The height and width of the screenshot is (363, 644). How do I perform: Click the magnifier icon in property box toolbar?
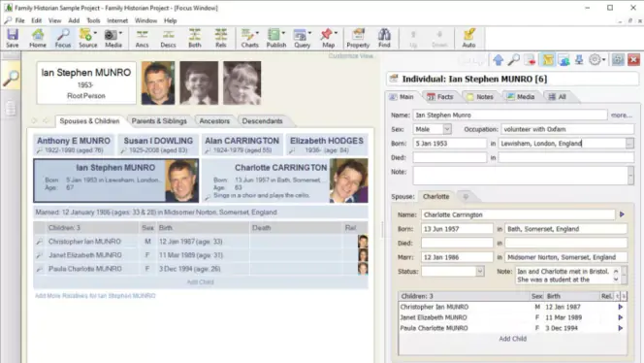[x=513, y=60]
